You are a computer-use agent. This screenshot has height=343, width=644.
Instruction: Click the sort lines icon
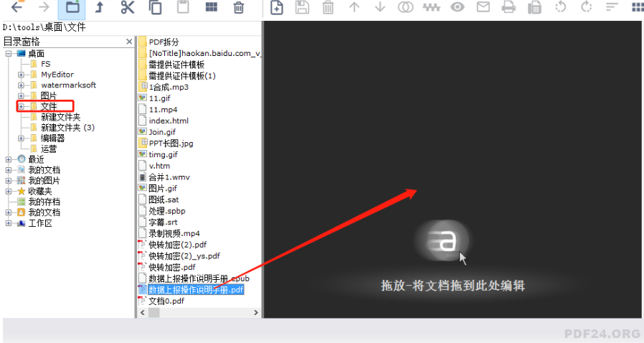[x=612, y=7]
